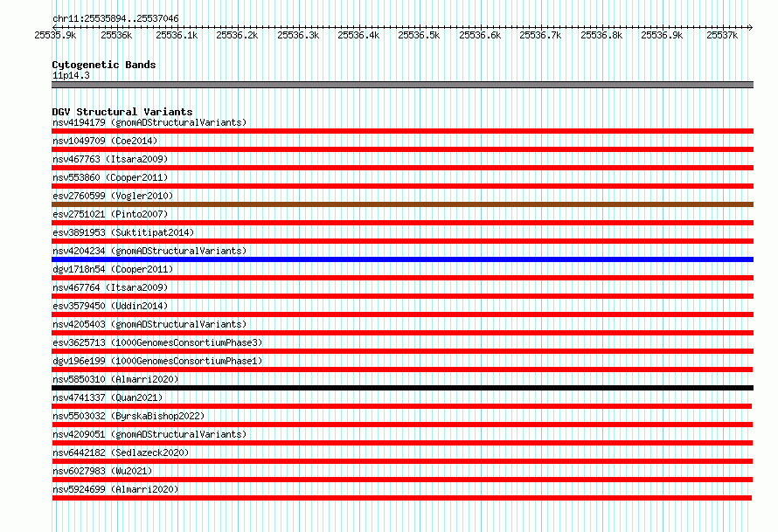The image size is (778, 532).
Task: Click the red bar under dgv196e199
Action: (x=402, y=370)
